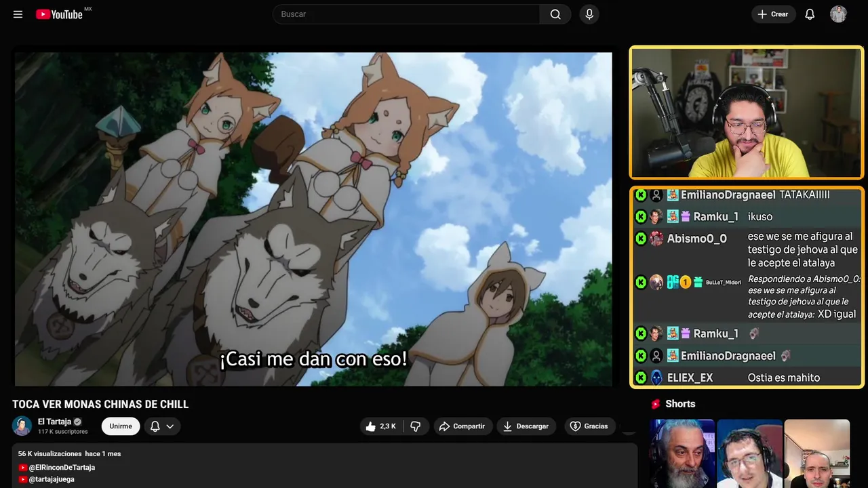Click the Gracias button
This screenshot has width=868, height=488.
(589, 426)
